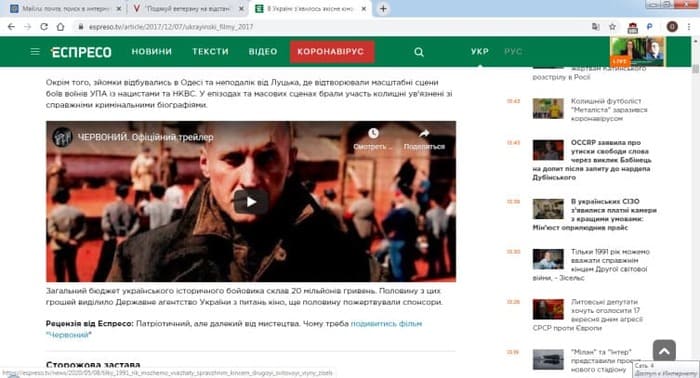This screenshot has width=700, height=378.
Task: Click the red Коронавірус button
Action: point(332,52)
